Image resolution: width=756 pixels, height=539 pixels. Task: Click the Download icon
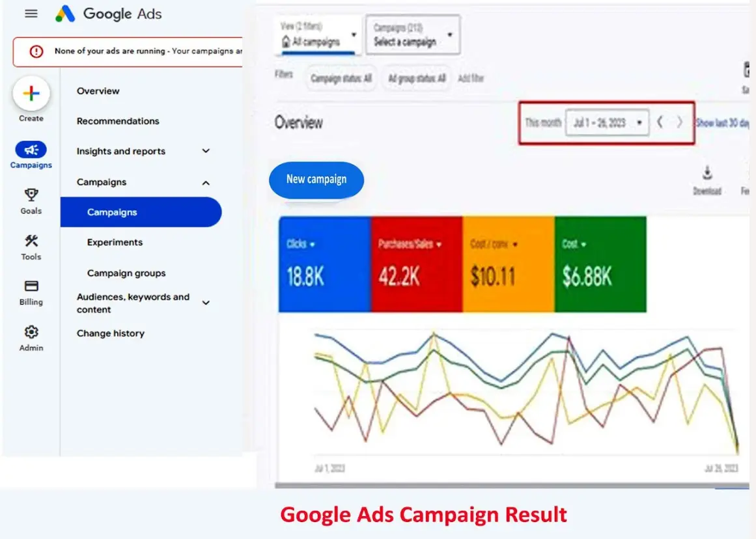[x=707, y=173]
